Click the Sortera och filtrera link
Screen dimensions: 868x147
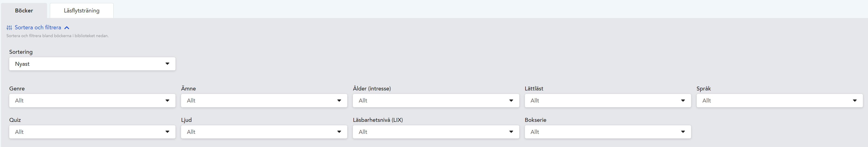point(38,28)
